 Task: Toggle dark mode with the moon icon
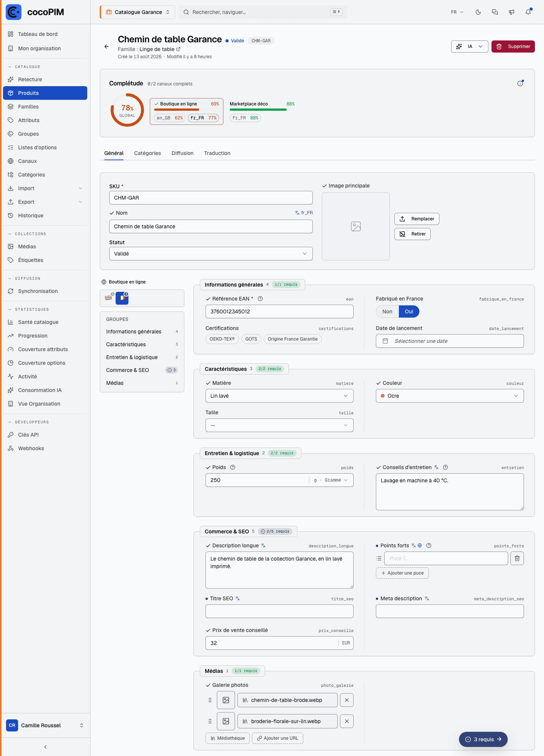point(478,12)
